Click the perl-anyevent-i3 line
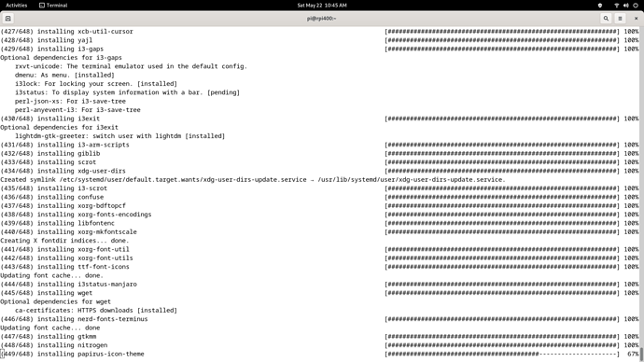 coord(77,110)
